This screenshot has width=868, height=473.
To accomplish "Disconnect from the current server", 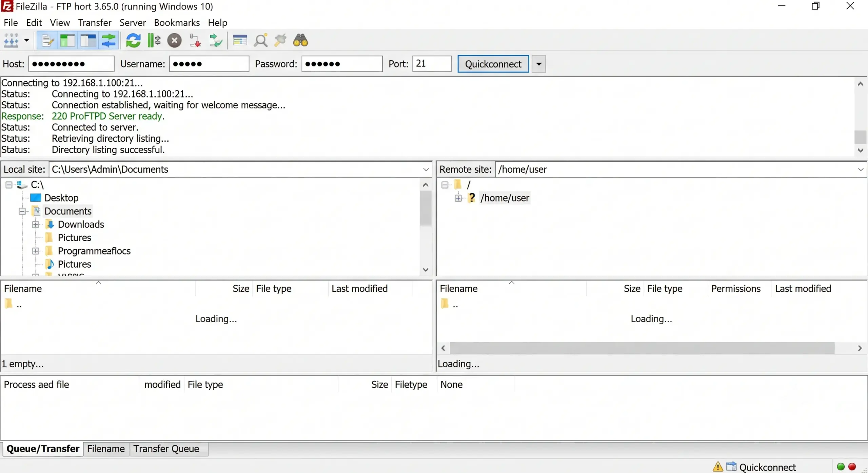I will pos(195,41).
